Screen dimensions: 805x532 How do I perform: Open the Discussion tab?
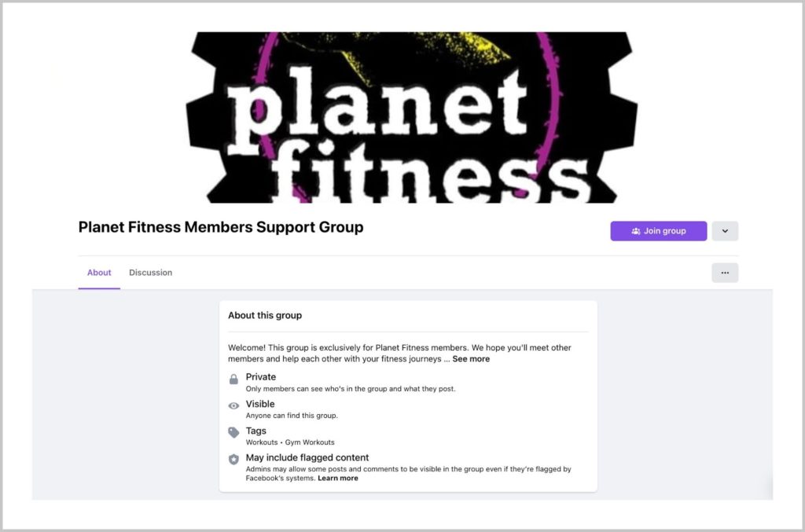pyautogui.click(x=150, y=273)
